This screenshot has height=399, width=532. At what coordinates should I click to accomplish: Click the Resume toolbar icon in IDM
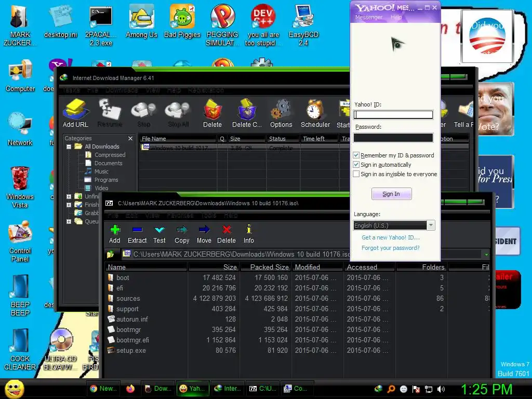(110, 109)
